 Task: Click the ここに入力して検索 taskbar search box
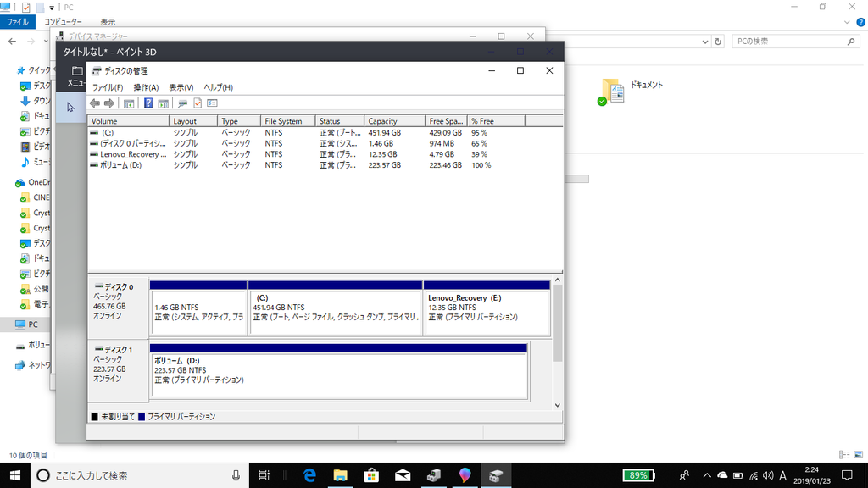tap(140, 475)
